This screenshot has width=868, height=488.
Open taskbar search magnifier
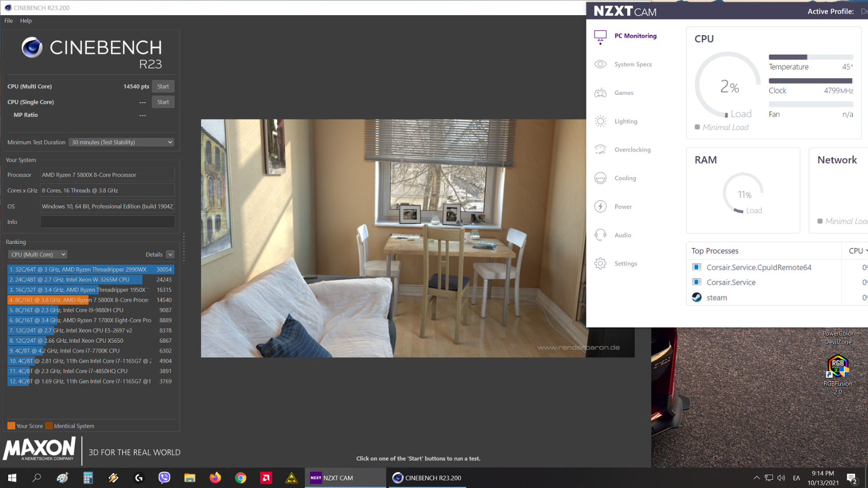[x=37, y=478]
